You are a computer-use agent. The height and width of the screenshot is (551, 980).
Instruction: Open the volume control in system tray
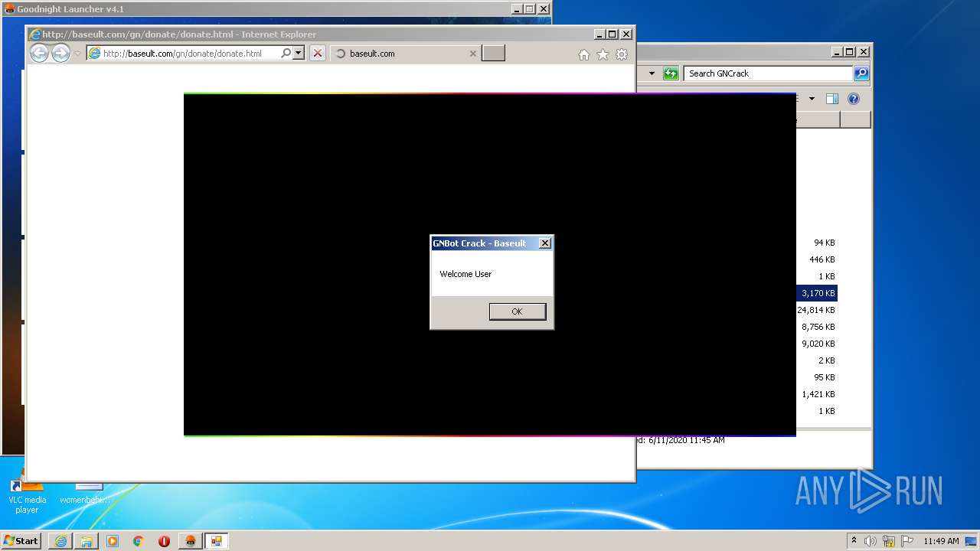871,541
